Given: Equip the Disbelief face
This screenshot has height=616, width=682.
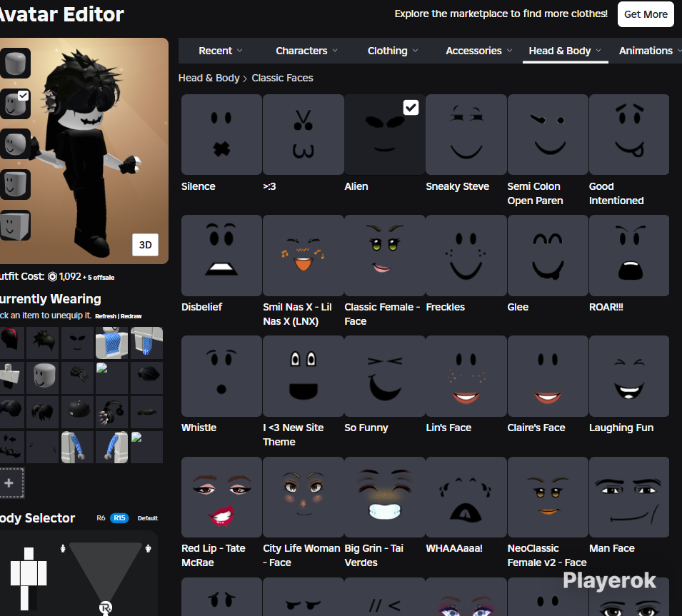Looking at the screenshot, I should [x=221, y=256].
